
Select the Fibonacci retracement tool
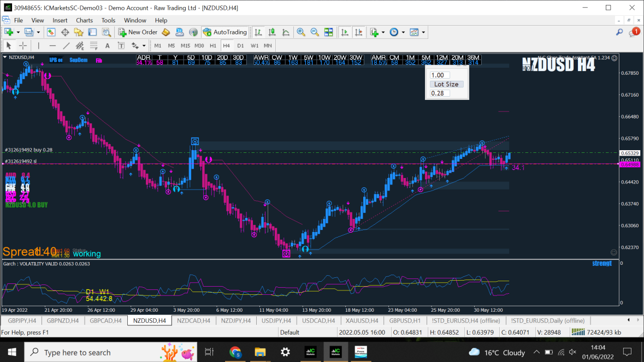pyautogui.click(x=94, y=46)
